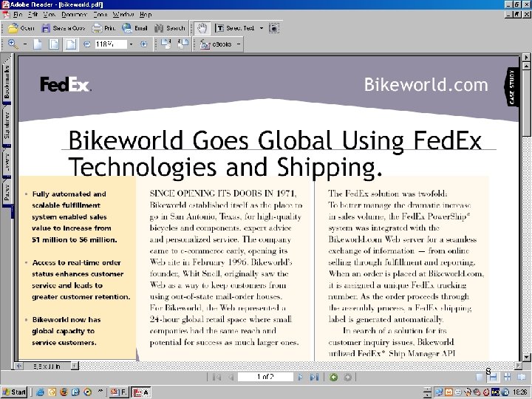Open the eBooks dropdown arrow
The height and width of the screenshot is (399, 532).
click(x=239, y=44)
